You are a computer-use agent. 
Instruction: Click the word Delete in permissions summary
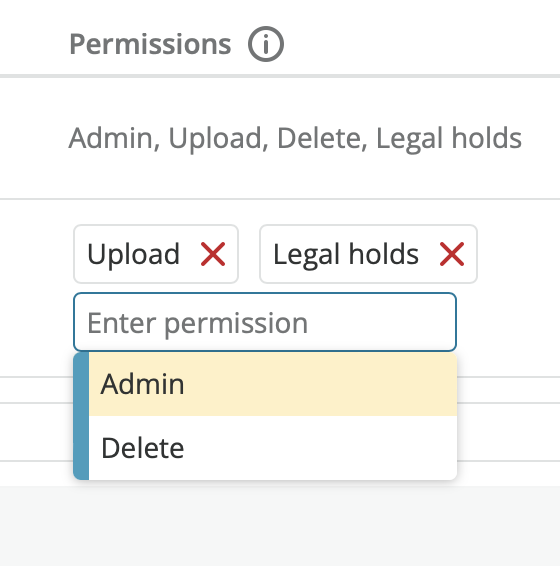319,138
